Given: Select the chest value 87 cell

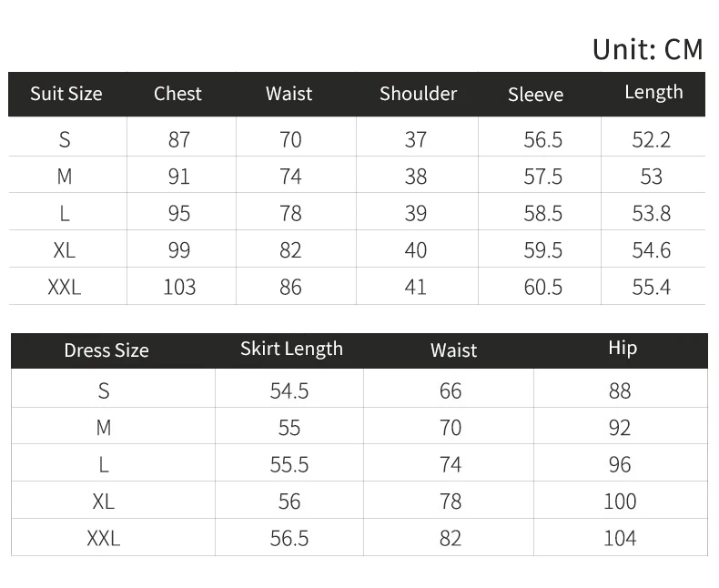Looking at the screenshot, I should (179, 139).
